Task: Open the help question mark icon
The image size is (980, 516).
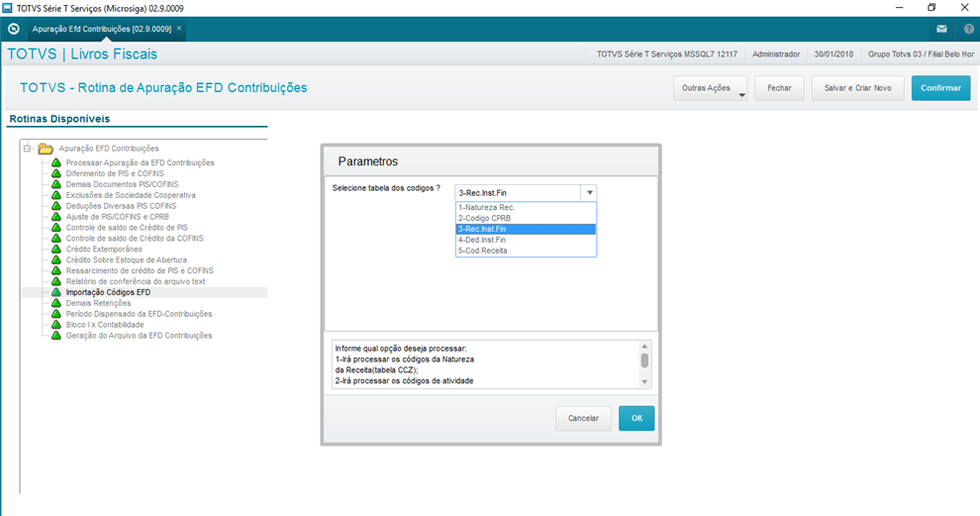Action: [x=969, y=29]
